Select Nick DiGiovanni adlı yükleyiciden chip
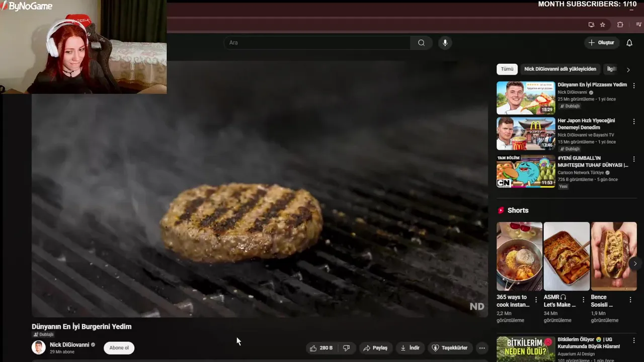Viewport: 644px width, 362px height. coord(560,69)
